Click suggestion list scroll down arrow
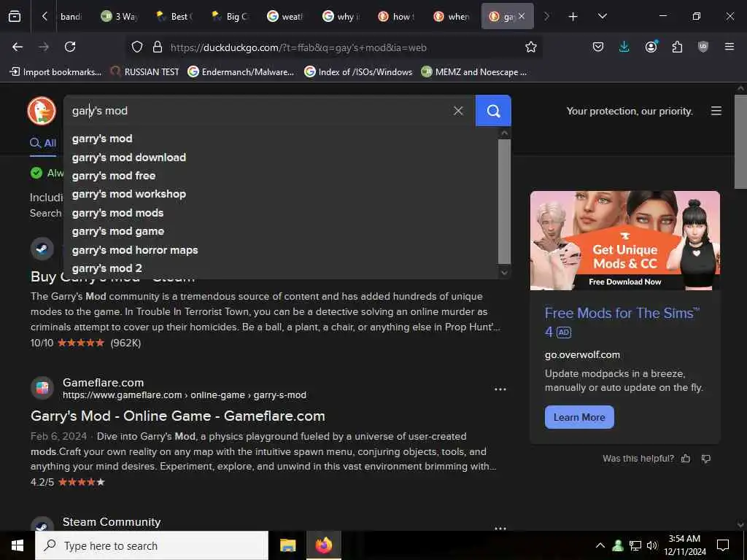Screen dimensions: 747x560 coord(504,273)
